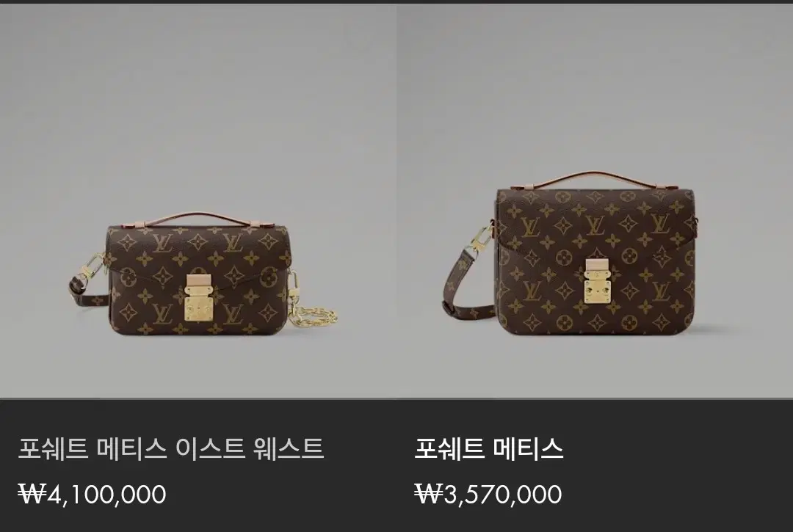Click the 포쉐트 메티스 product name
The width and height of the screenshot is (793, 532).
pyautogui.click(x=488, y=448)
